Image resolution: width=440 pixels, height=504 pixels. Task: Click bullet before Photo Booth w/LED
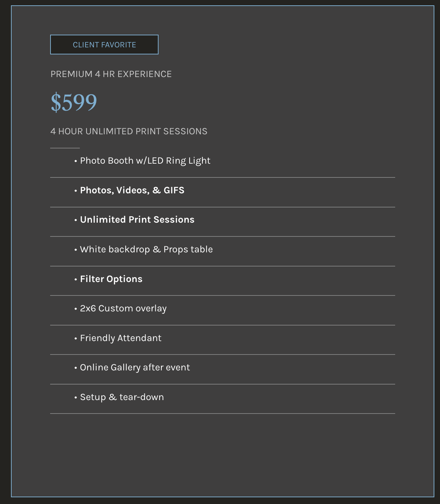pos(76,161)
